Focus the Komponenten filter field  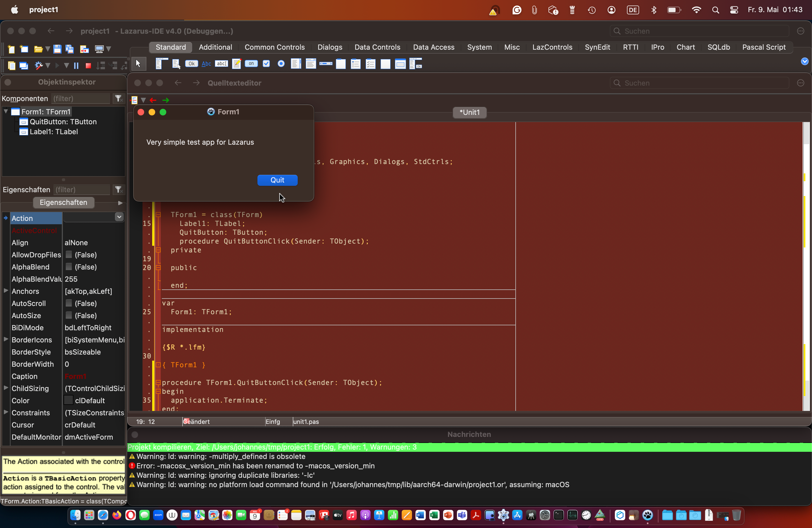[x=81, y=99]
